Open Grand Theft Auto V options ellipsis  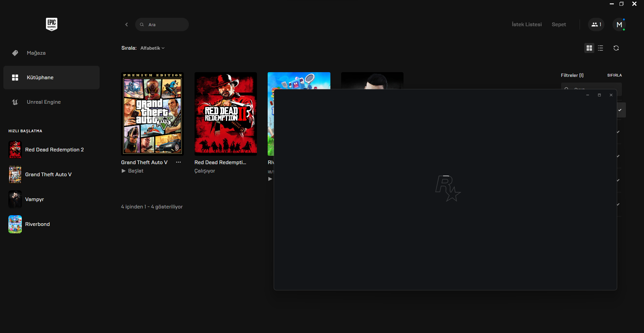click(x=178, y=162)
